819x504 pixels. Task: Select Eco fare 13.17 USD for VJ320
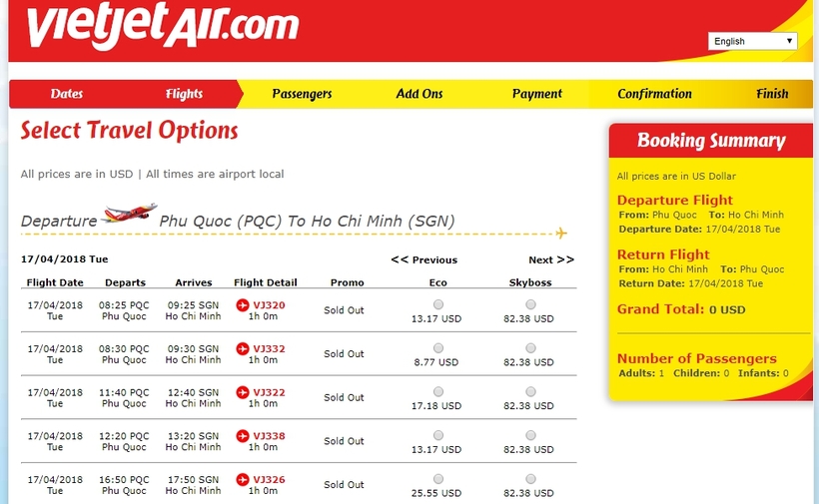pos(438,304)
